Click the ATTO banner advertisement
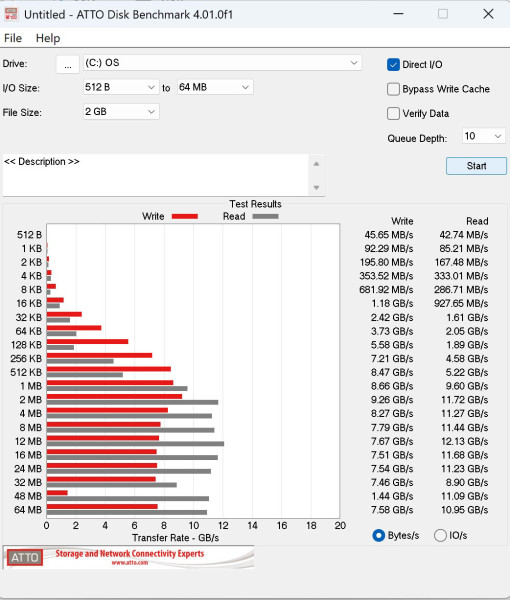510x600 pixels. [129, 557]
